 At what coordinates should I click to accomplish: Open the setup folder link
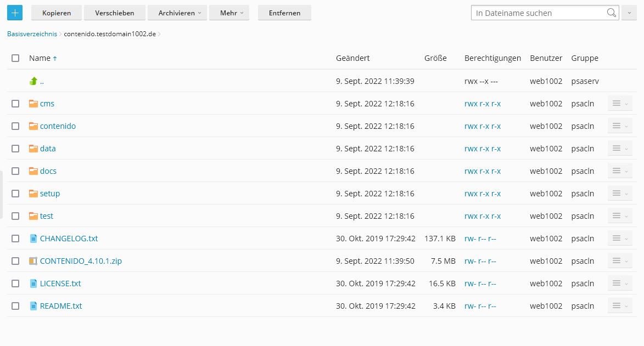pos(50,194)
